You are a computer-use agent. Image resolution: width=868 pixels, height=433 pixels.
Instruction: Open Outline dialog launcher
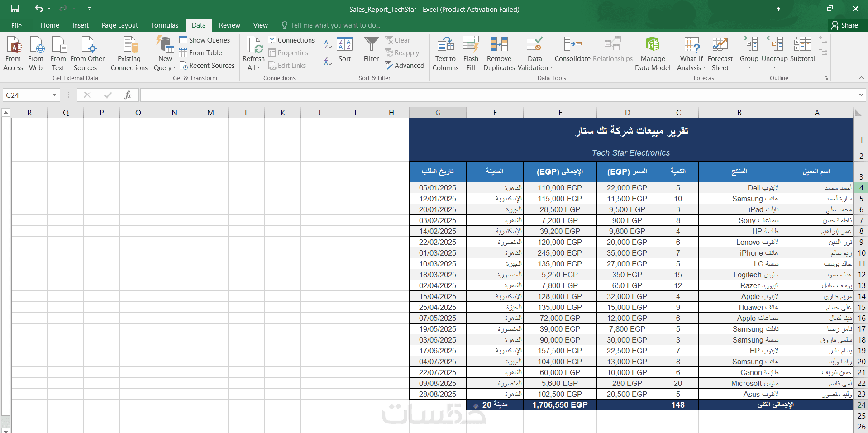click(x=826, y=78)
